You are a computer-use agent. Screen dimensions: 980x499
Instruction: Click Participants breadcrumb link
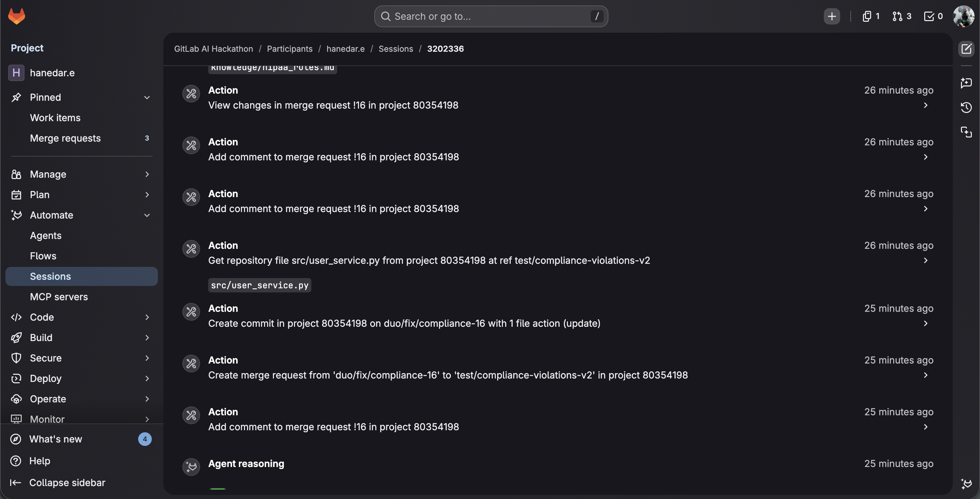pos(290,49)
